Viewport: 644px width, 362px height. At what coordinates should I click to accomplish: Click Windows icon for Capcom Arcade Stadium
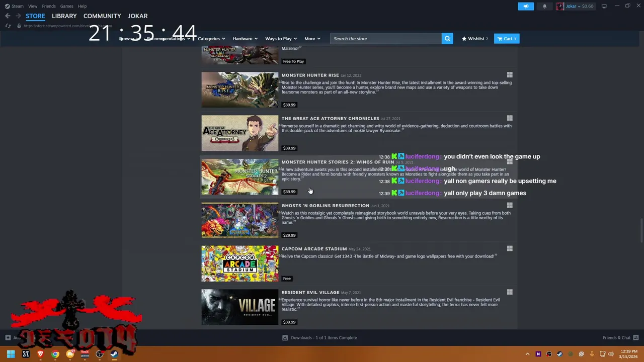510,248
